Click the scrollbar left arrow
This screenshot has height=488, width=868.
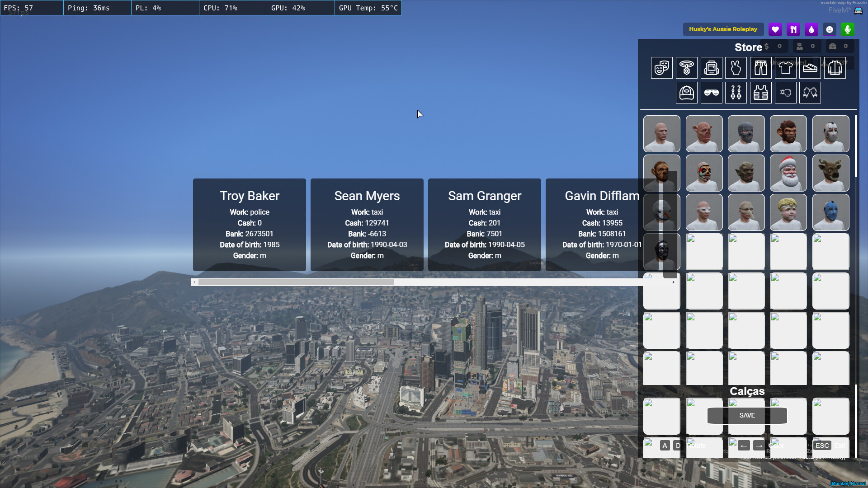(194, 282)
